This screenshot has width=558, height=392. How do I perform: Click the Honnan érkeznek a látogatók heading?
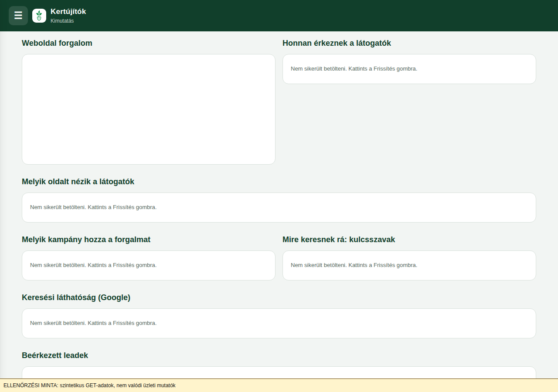[337, 43]
